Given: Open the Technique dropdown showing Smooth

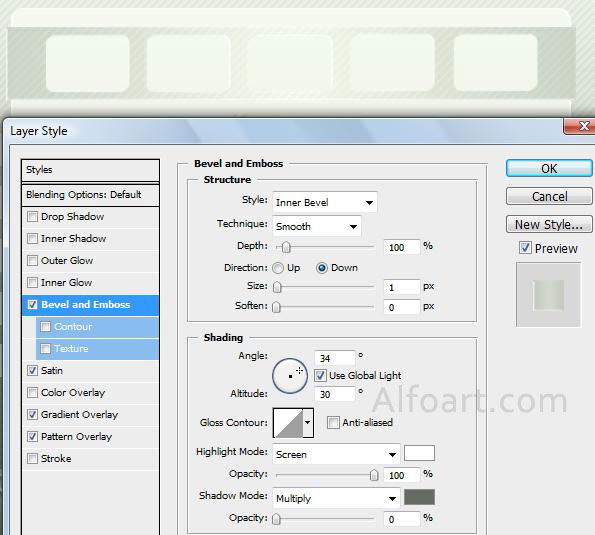Looking at the screenshot, I should [317, 227].
